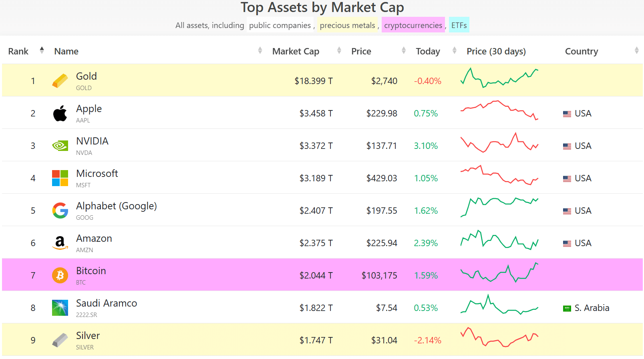Click Gold market cap $18.399 T
644x359 pixels.
314,81
